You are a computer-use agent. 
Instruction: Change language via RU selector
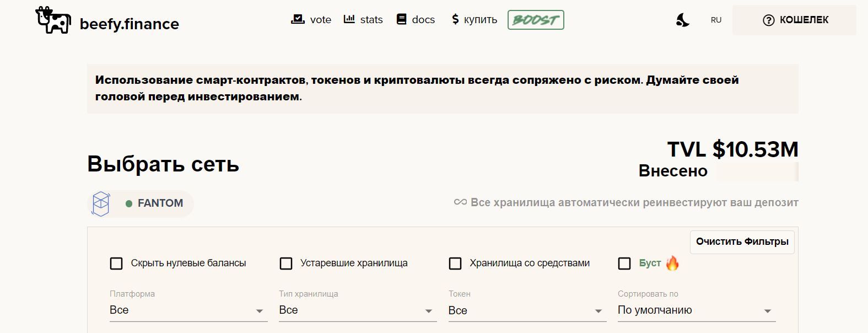(716, 20)
